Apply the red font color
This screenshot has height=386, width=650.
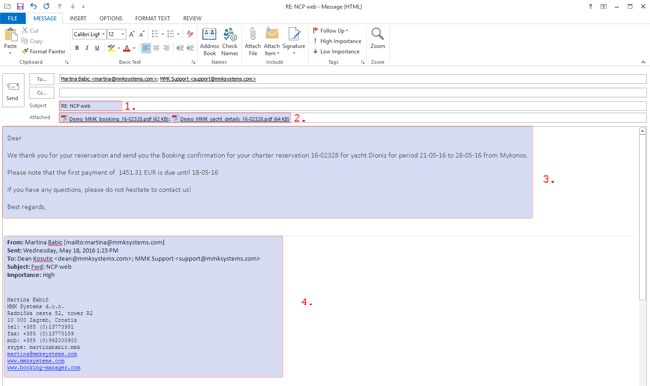tap(127, 48)
